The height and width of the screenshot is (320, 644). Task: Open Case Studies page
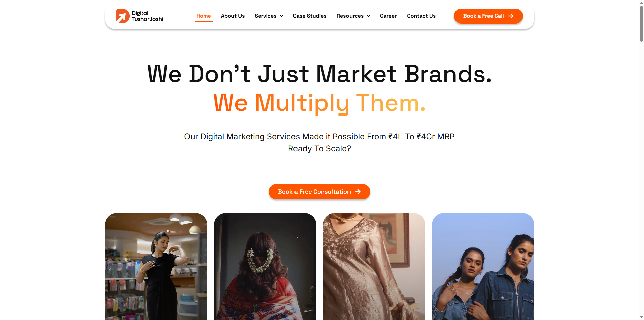point(310,16)
